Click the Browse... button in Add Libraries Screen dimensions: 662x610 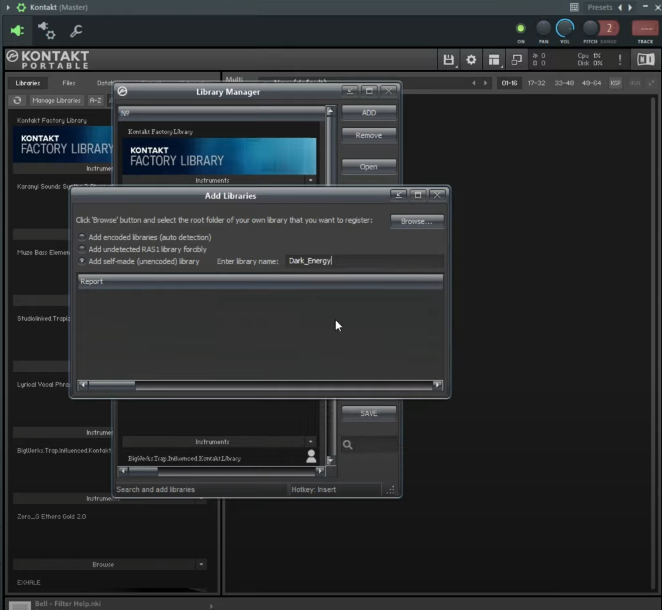point(417,221)
